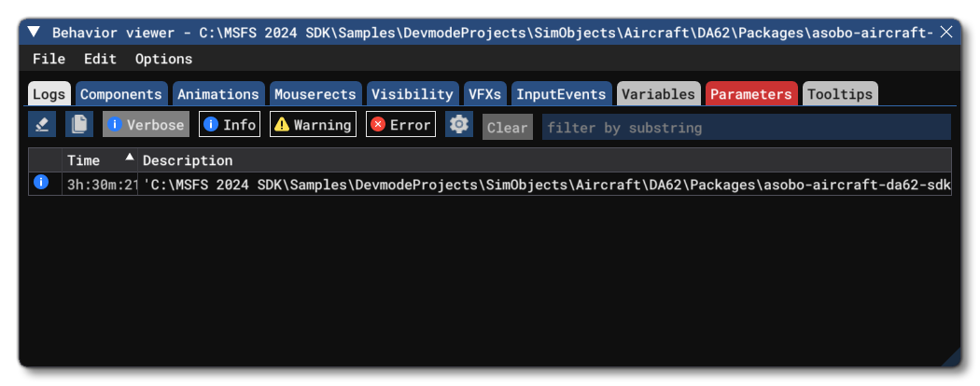
Task: Open log settings with the gear icon
Action: (458, 125)
